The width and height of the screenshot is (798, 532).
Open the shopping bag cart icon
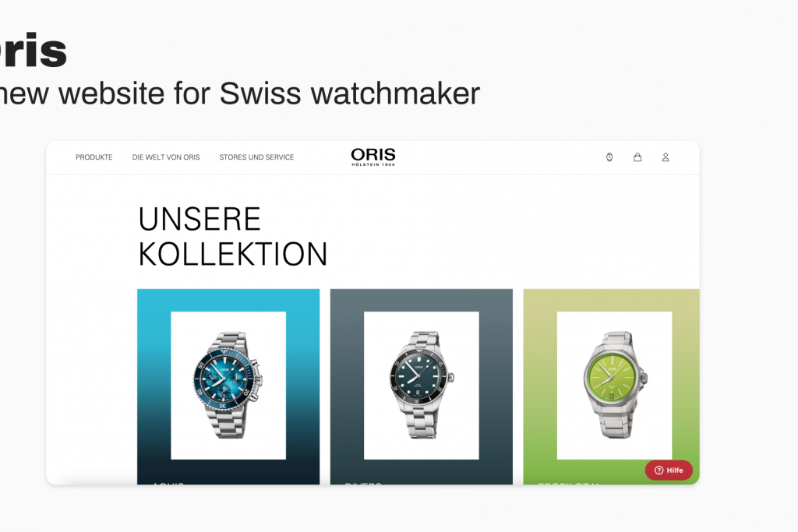tap(637, 157)
